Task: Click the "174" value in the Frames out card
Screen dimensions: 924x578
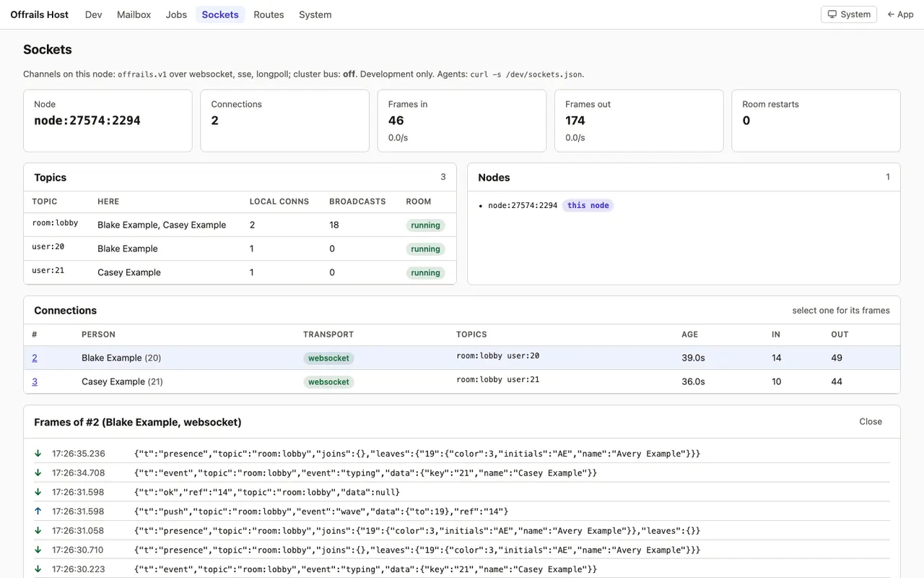Action: point(575,121)
